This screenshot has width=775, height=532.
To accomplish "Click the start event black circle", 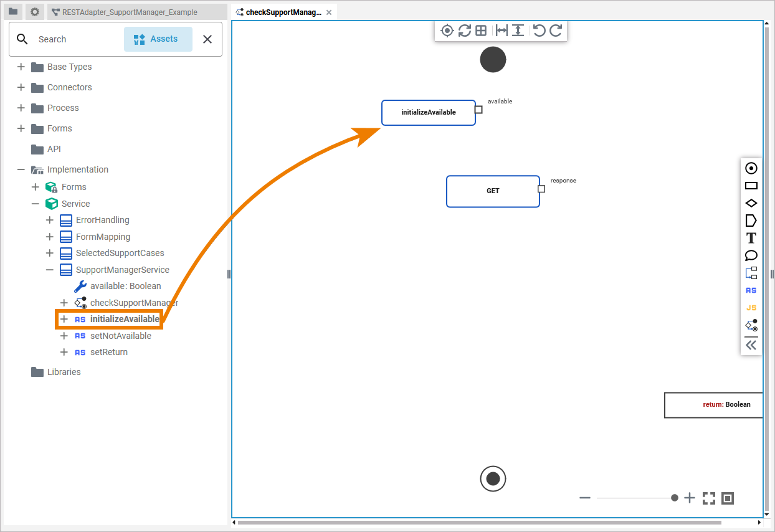I will [493, 60].
